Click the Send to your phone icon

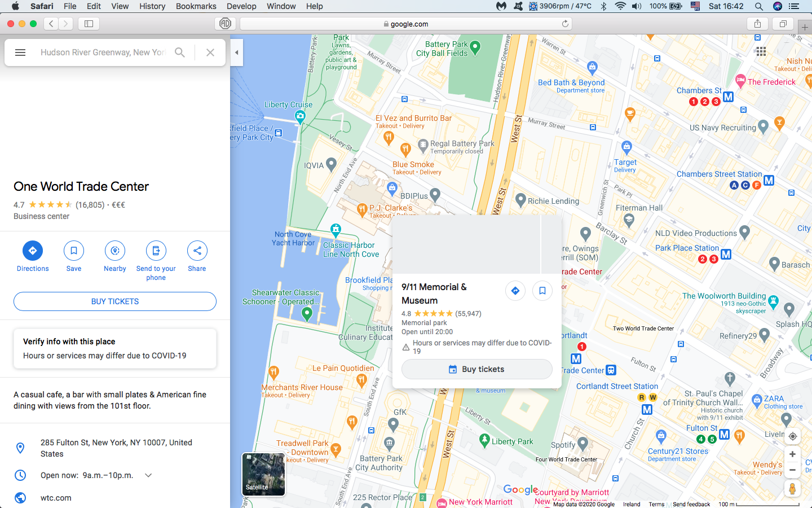point(156,250)
